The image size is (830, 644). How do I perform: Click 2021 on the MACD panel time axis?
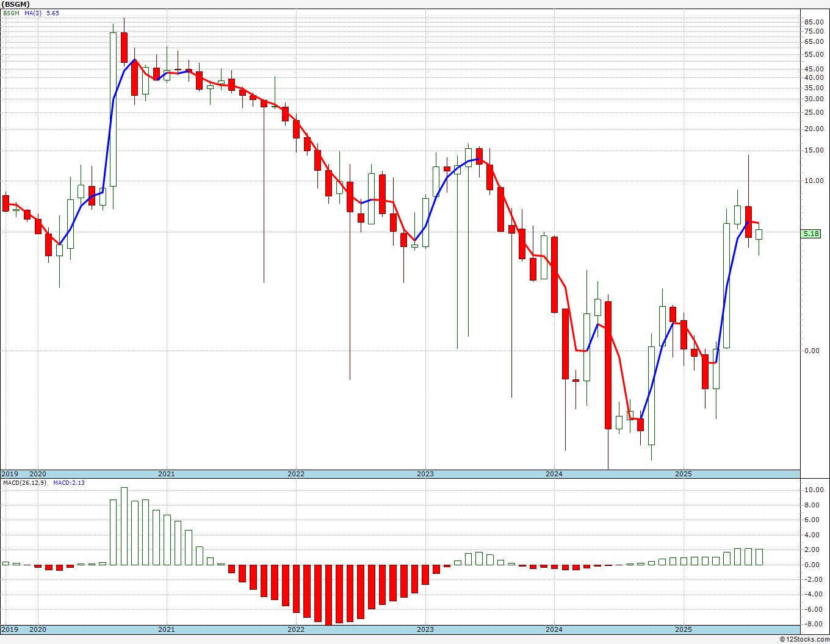tap(167, 630)
